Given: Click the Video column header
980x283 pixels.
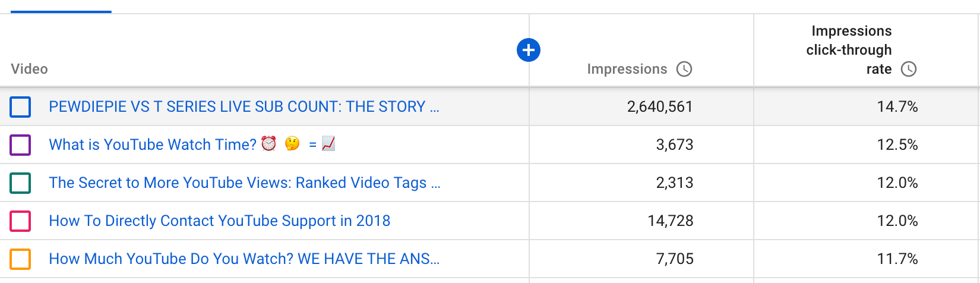Looking at the screenshot, I should tap(29, 69).
